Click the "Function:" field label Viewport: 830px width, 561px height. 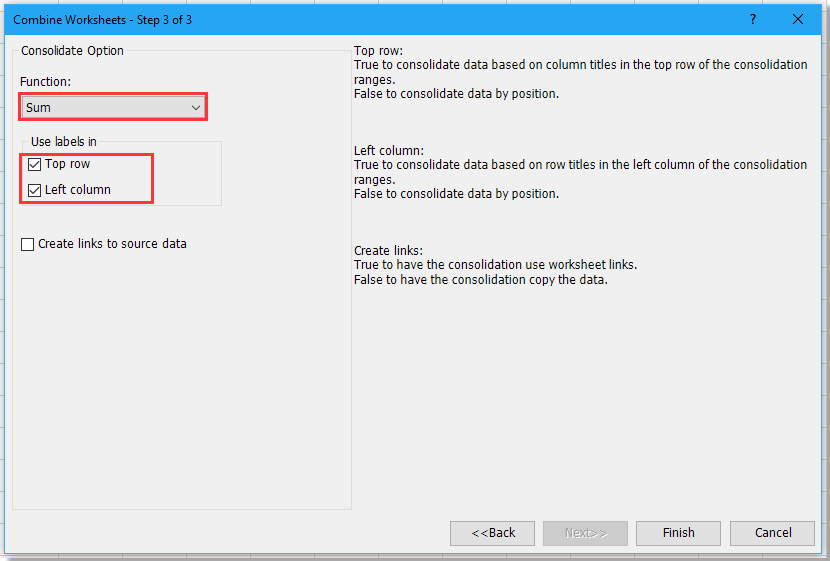coord(46,81)
